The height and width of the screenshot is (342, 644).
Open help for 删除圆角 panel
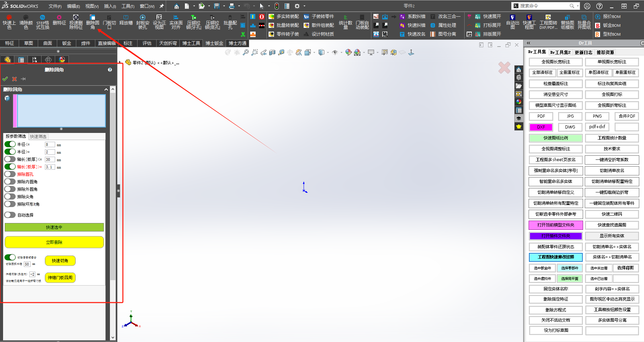point(110,70)
